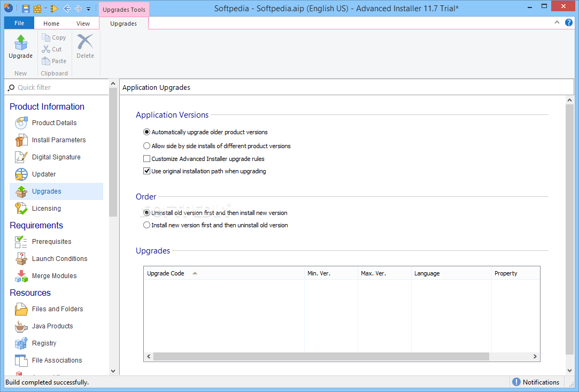Click the Upgrades Tools contextual tab header
Screen dimensions: 579x392
pyautogui.click(x=123, y=10)
